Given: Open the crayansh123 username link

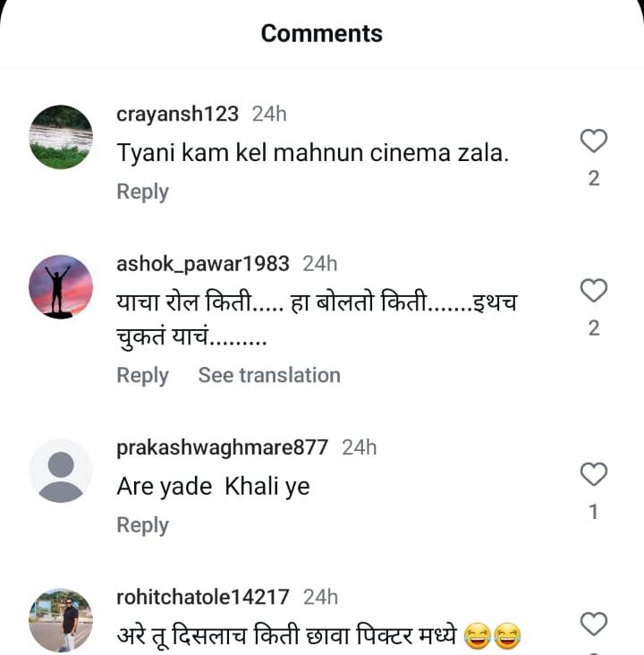Looking at the screenshot, I should [x=178, y=115].
